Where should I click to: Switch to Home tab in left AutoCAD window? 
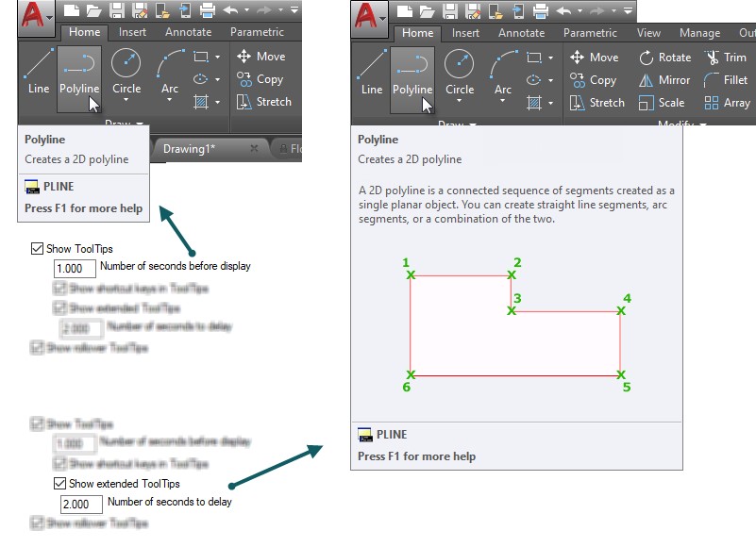click(84, 32)
